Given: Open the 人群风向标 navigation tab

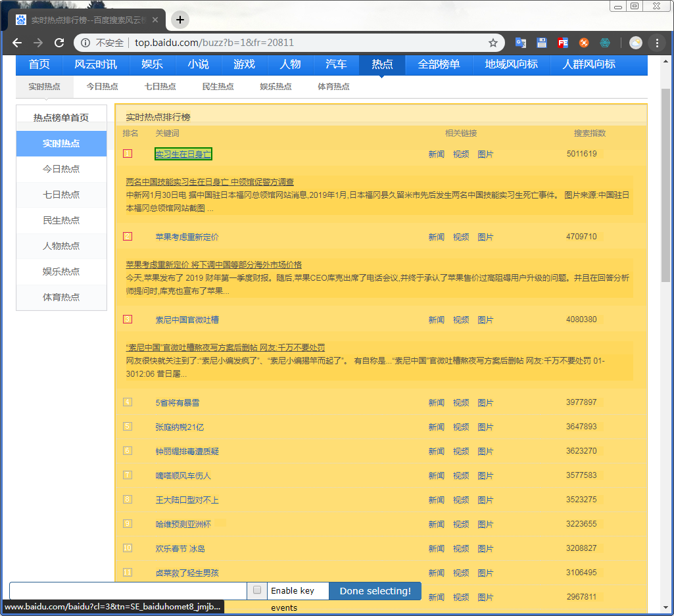Looking at the screenshot, I should click(589, 64).
